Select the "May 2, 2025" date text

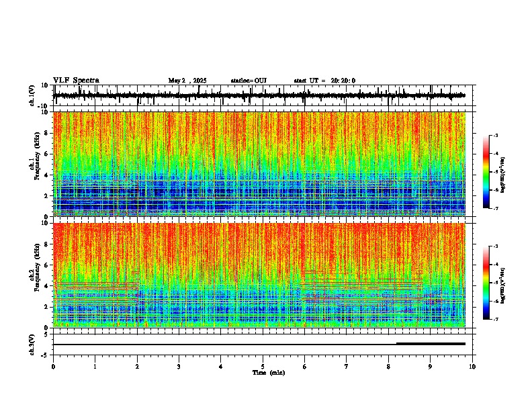(x=187, y=81)
